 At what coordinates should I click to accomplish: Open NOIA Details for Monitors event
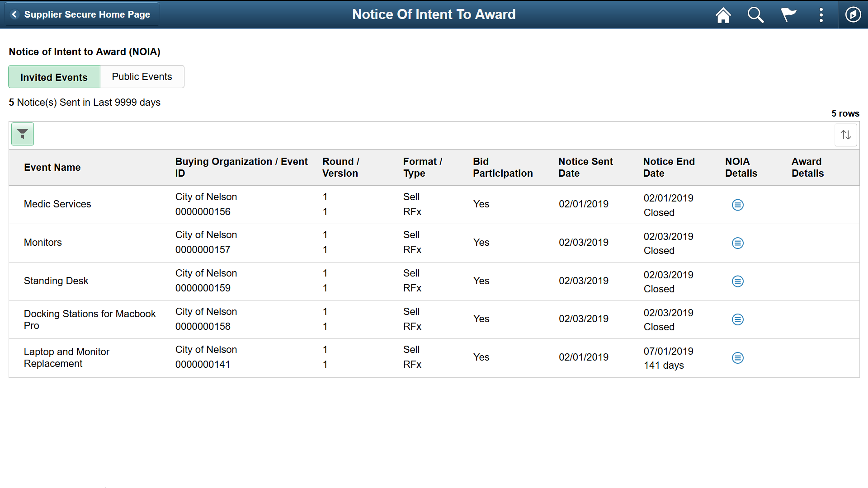(737, 243)
